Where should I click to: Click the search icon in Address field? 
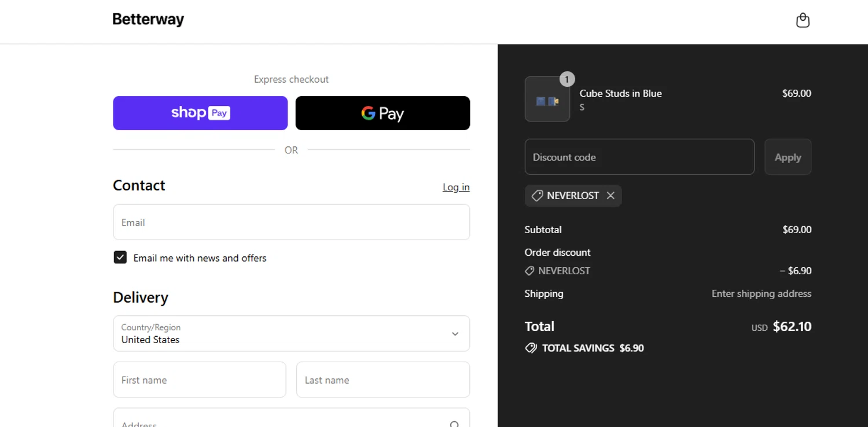pyautogui.click(x=455, y=425)
